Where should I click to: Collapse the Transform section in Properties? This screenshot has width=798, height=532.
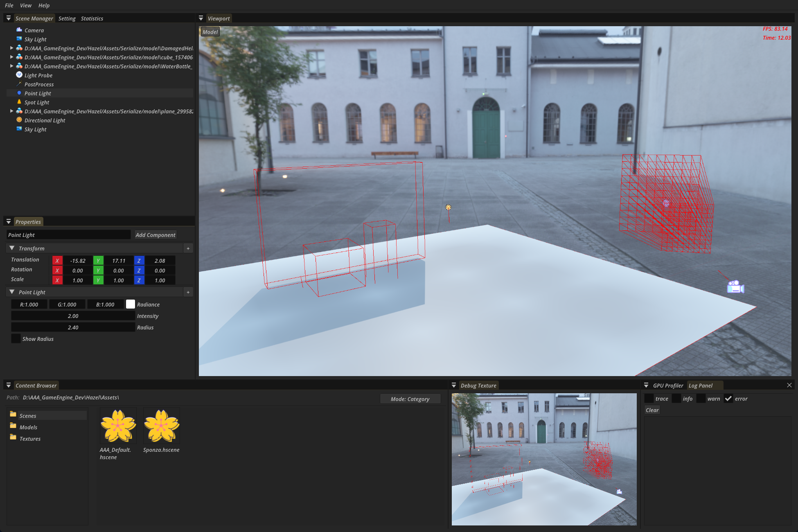tap(12, 248)
